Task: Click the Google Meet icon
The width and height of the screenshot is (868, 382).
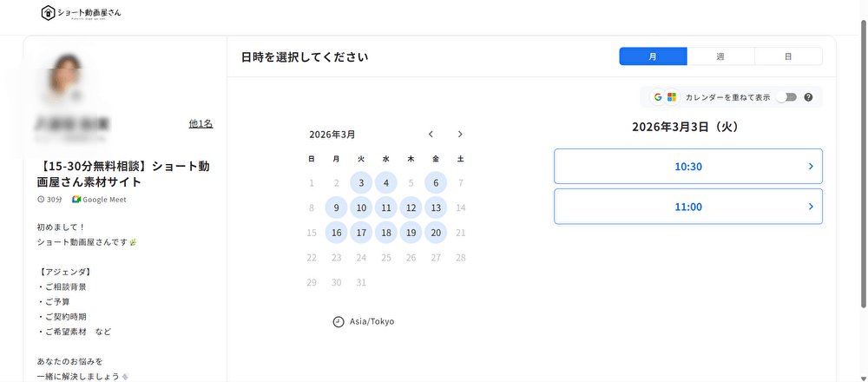Action: point(76,200)
